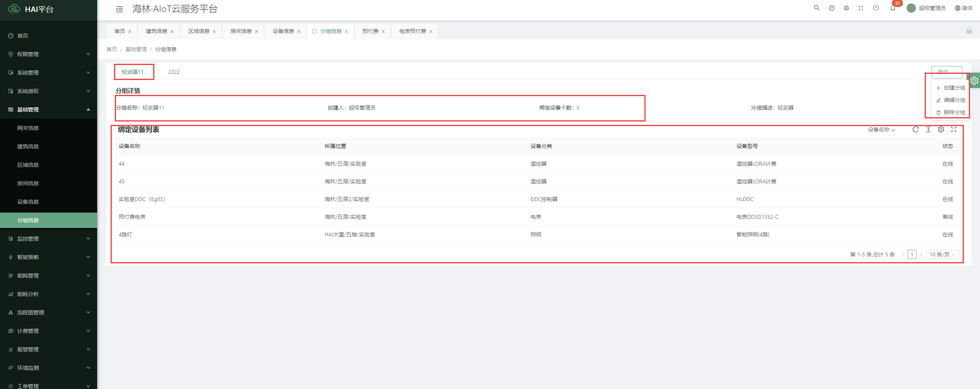
Task: Expand 监控管理 sidebar menu
Action: click(48, 239)
